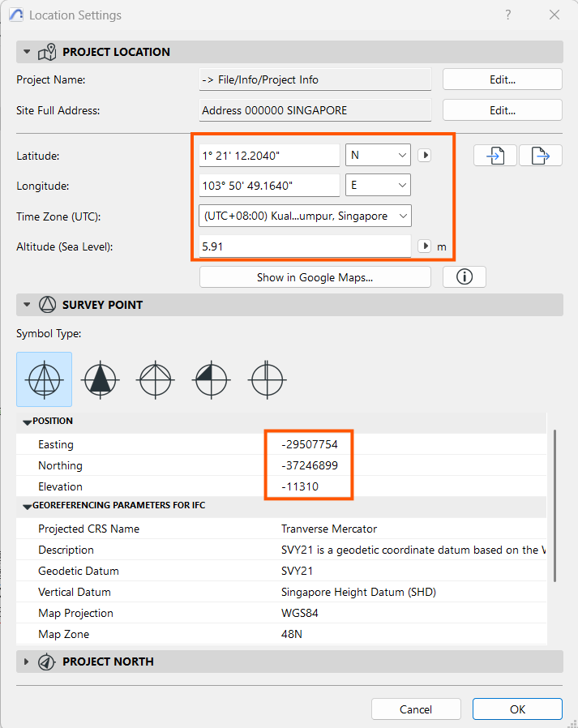Expand the Project North section
Viewport: 578px width, 728px height.
click(x=25, y=662)
